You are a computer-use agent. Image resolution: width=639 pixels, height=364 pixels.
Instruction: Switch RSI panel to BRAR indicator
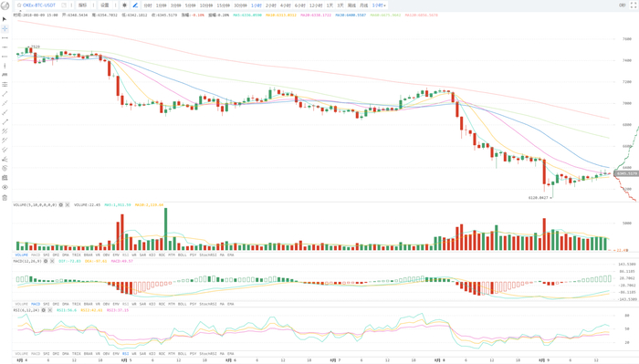88,353
